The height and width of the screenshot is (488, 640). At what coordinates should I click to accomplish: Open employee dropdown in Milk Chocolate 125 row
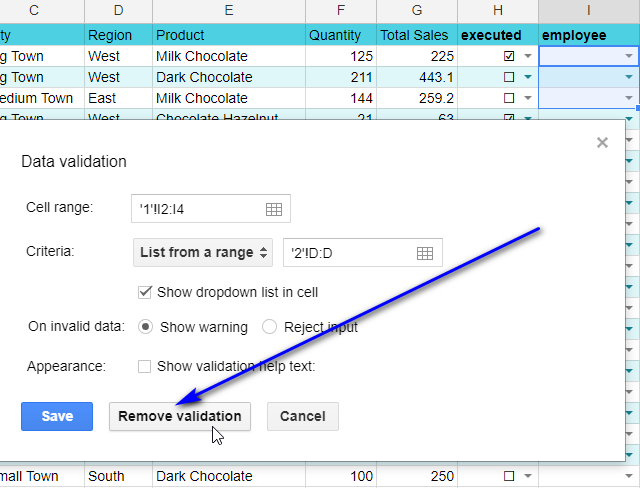[629, 56]
